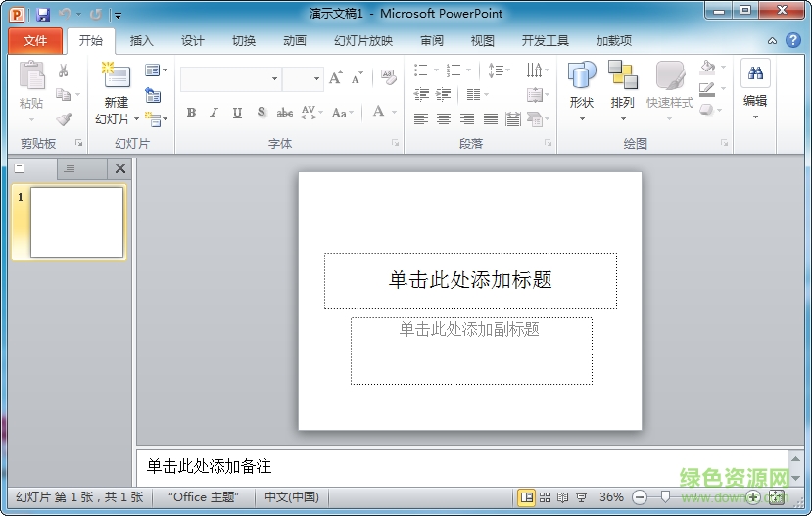Click the 中文(中国) language button in status bar
Viewport: 812px width, 516px height.
292,497
